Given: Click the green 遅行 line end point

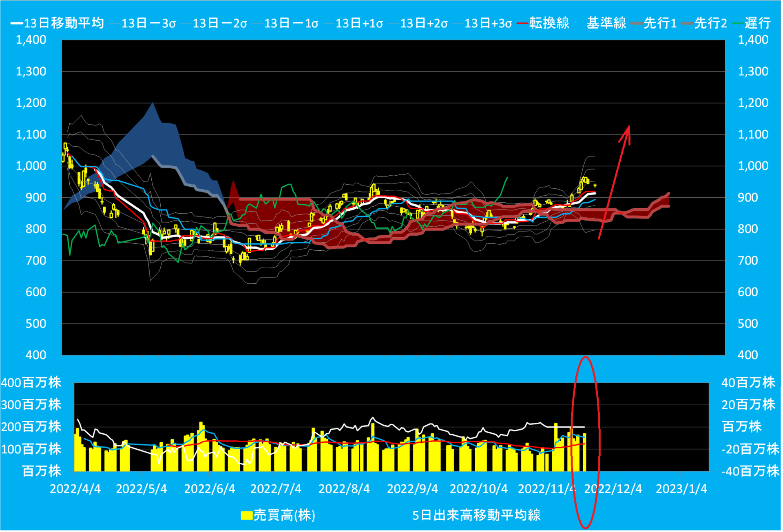Looking at the screenshot, I should click(x=507, y=177).
